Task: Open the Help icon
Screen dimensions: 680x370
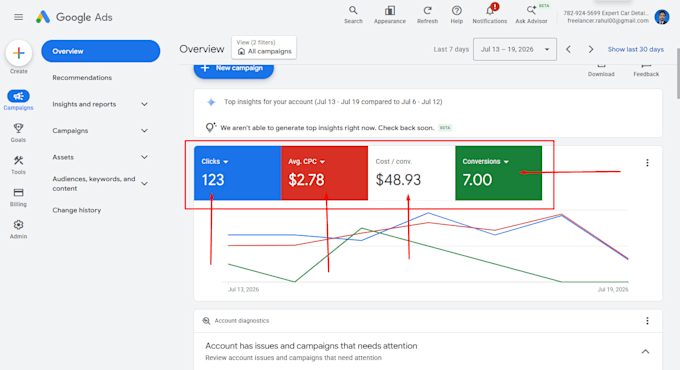Action: 456,14
